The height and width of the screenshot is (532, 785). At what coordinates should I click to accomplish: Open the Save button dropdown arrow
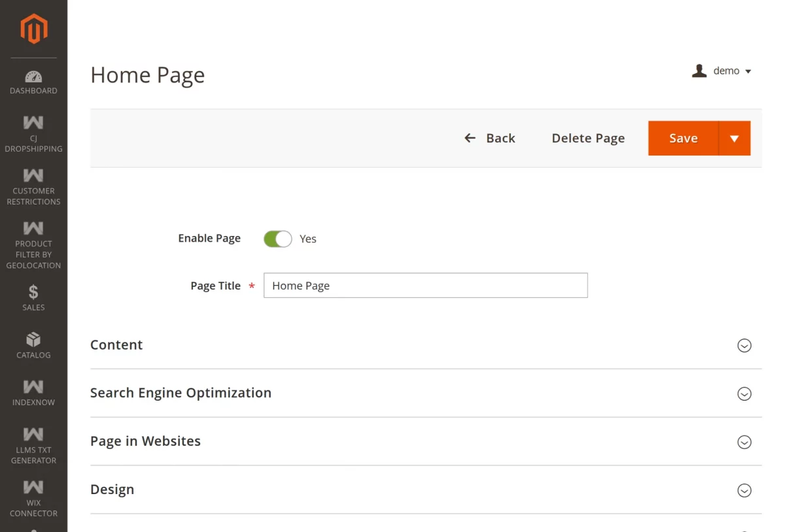pos(734,139)
